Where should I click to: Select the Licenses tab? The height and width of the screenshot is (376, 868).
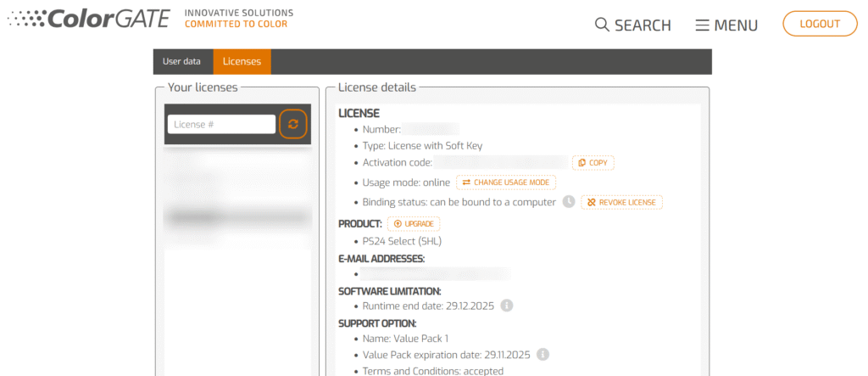[x=242, y=61]
